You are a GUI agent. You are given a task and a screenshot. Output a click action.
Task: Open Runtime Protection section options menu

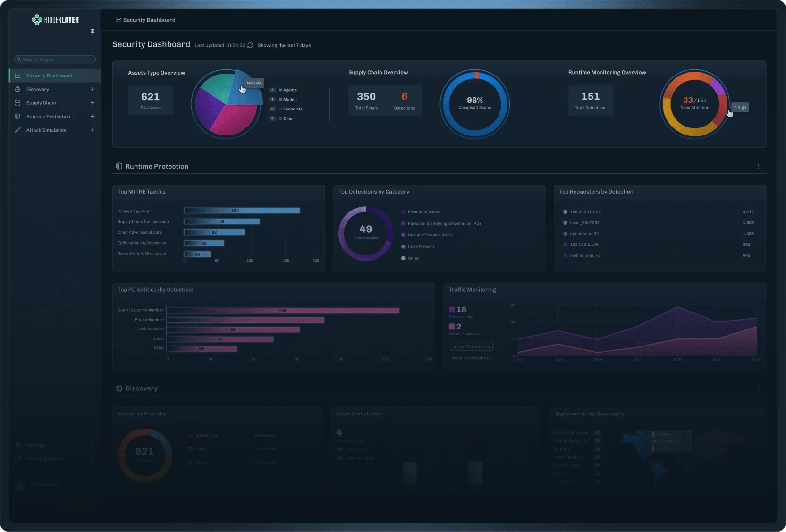[x=758, y=166]
